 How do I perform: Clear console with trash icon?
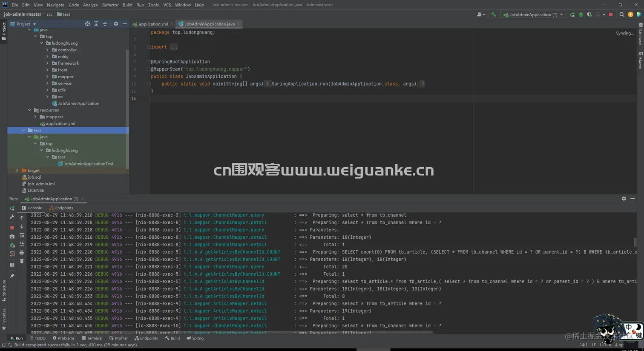click(22, 261)
